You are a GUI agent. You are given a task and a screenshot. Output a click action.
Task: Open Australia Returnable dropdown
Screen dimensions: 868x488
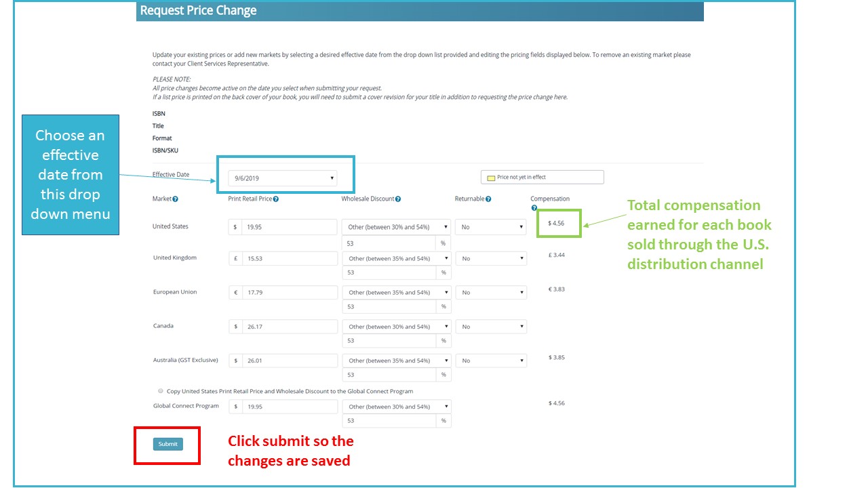click(x=491, y=361)
